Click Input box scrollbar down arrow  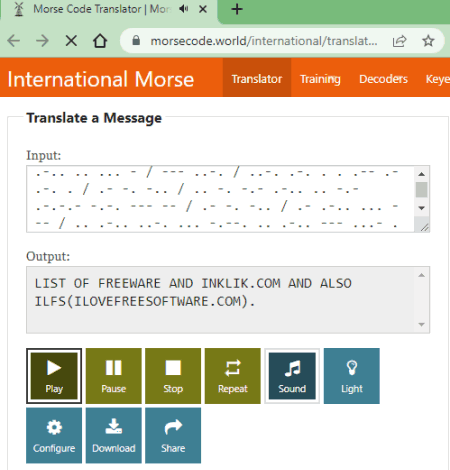click(421, 208)
